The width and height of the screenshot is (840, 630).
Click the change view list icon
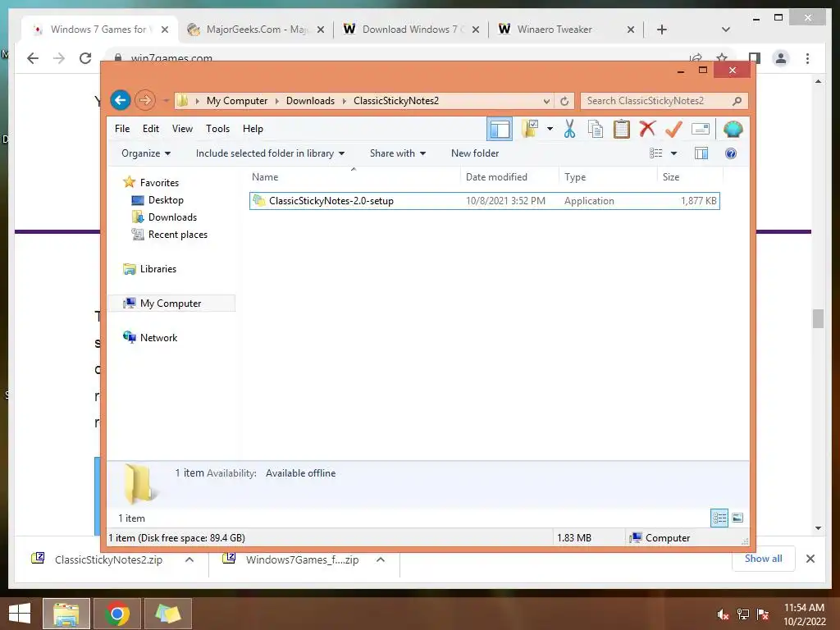656,153
